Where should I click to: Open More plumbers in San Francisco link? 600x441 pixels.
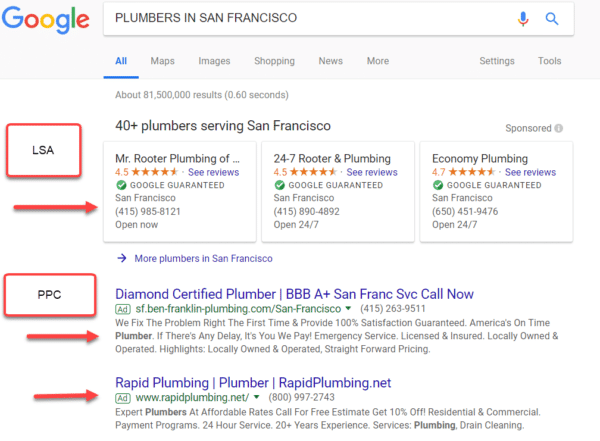(203, 258)
